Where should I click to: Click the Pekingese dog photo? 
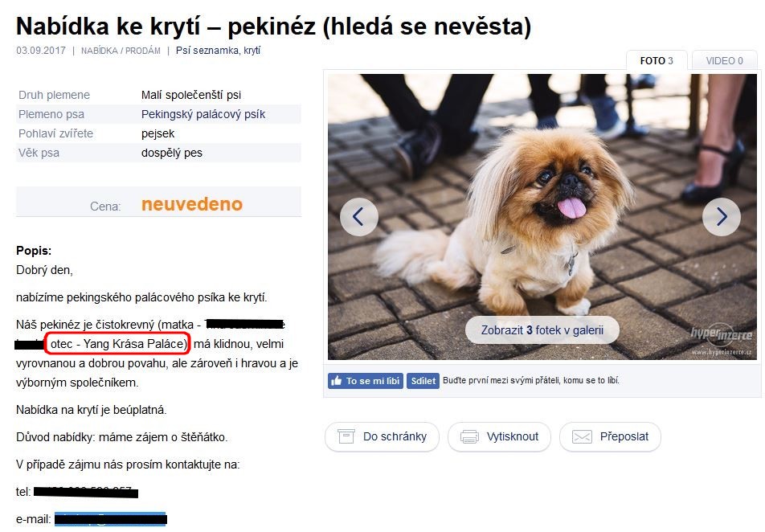click(542, 217)
